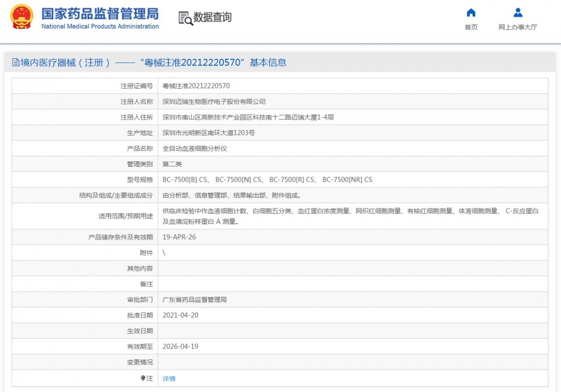
Task: Click the 数据查询 magnifier document icon
Action: click(186, 18)
